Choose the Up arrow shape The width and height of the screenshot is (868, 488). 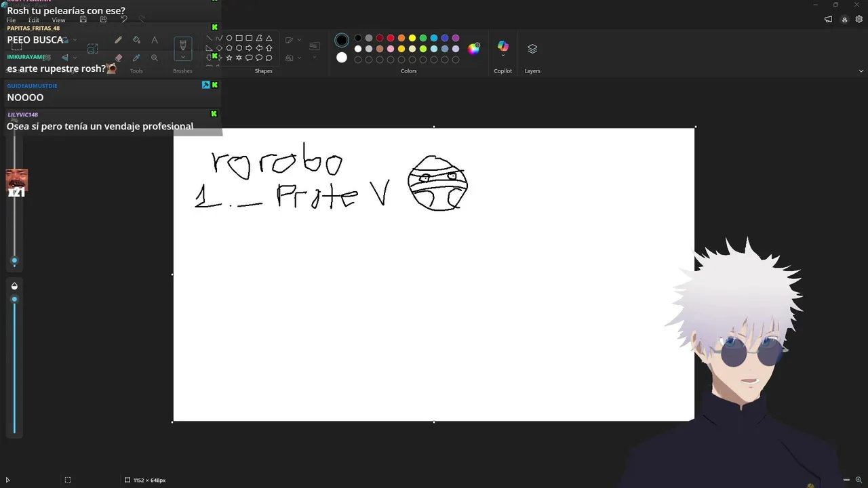tap(269, 48)
